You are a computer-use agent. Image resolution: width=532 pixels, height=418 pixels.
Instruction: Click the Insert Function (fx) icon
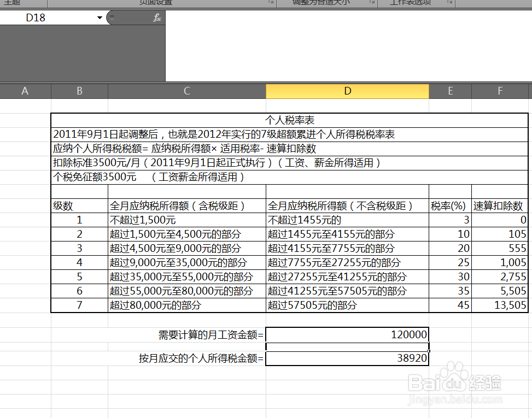pyautogui.click(x=156, y=17)
